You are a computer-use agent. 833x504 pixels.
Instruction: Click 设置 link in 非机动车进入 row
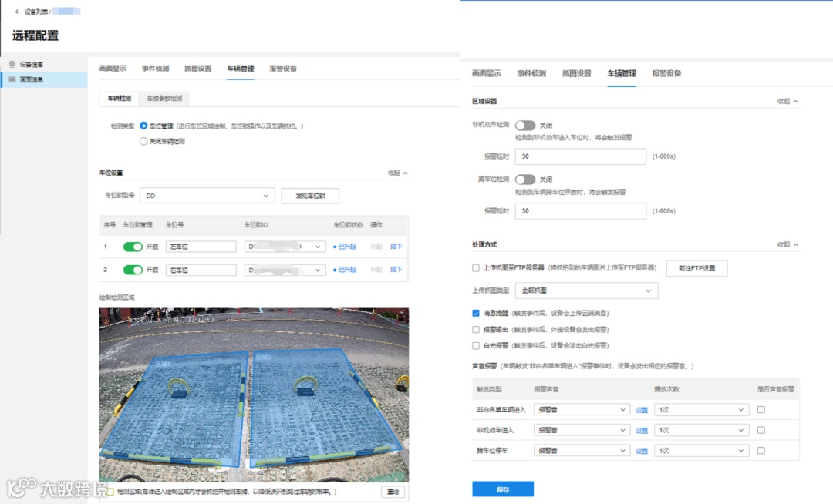[642, 430]
